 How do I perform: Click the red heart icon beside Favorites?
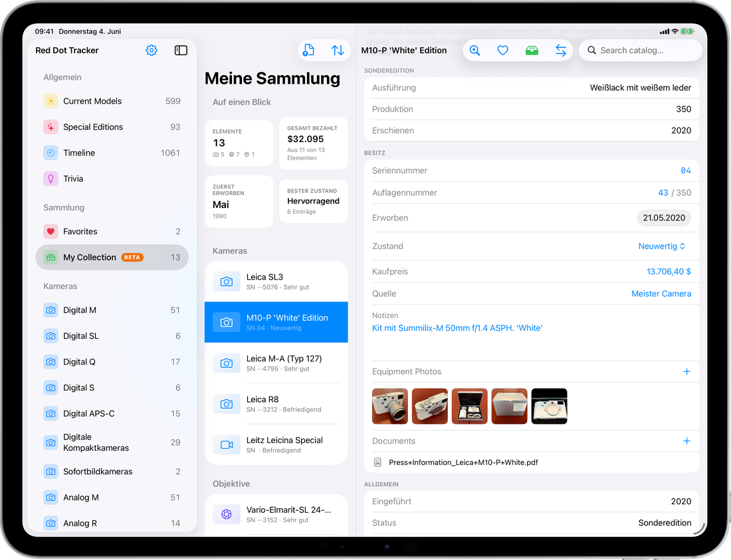click(51, 232)
